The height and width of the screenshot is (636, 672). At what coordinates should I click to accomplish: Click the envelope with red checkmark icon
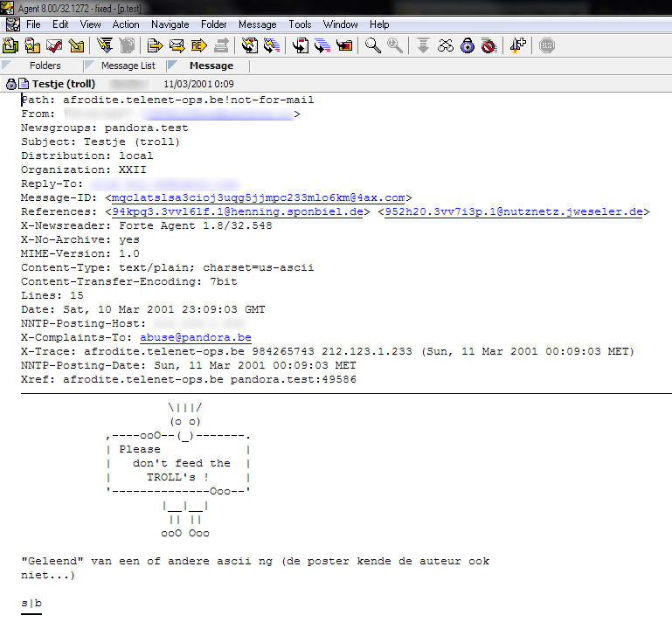click(x=54, y=45)
